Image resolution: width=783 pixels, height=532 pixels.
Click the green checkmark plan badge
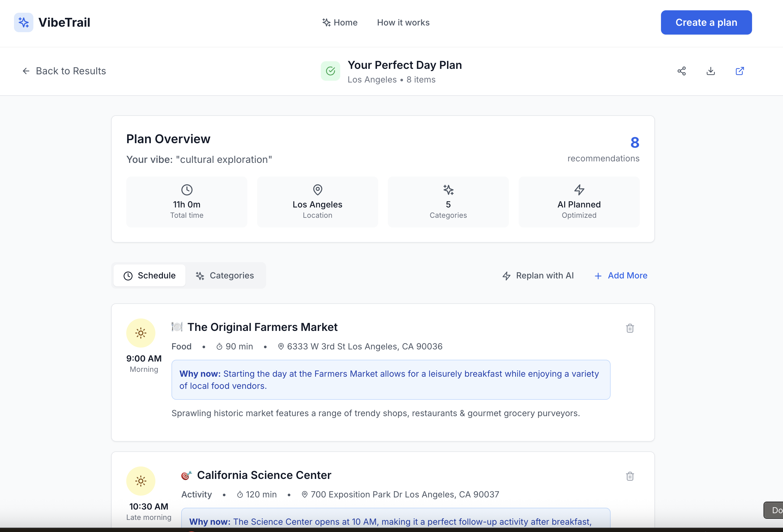330,71
